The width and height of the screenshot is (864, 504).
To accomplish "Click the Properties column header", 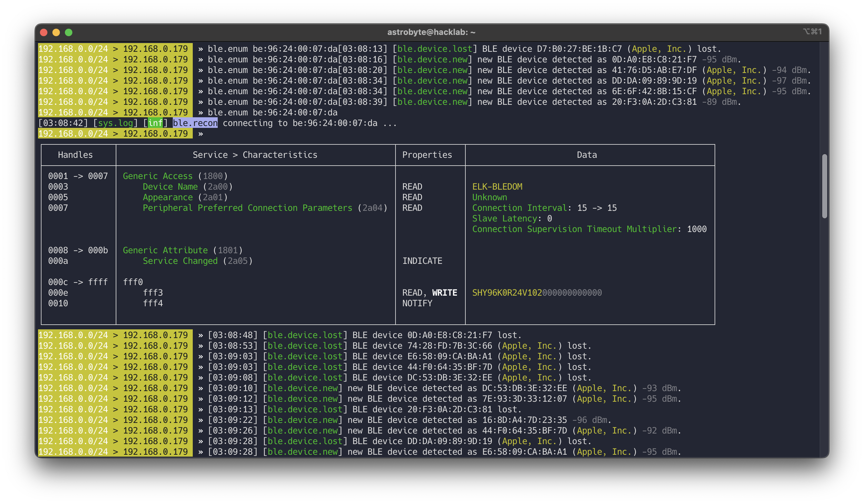I will click(427, 155).
